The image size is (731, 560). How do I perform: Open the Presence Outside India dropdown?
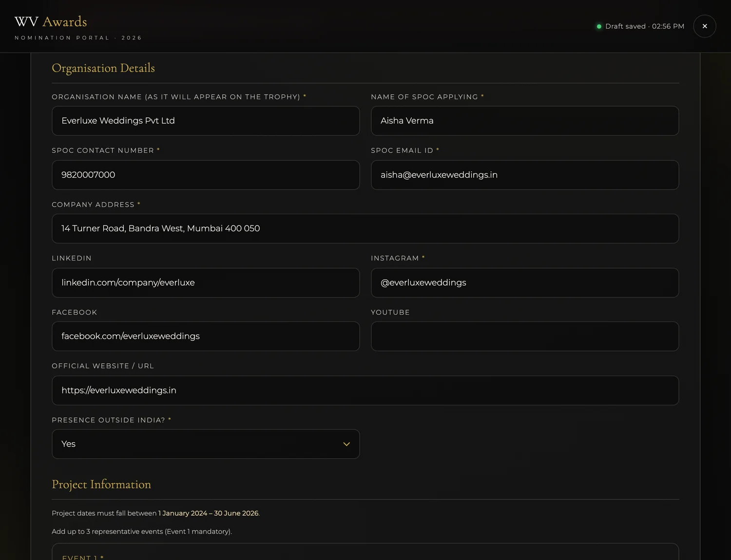tap(206, 444)
